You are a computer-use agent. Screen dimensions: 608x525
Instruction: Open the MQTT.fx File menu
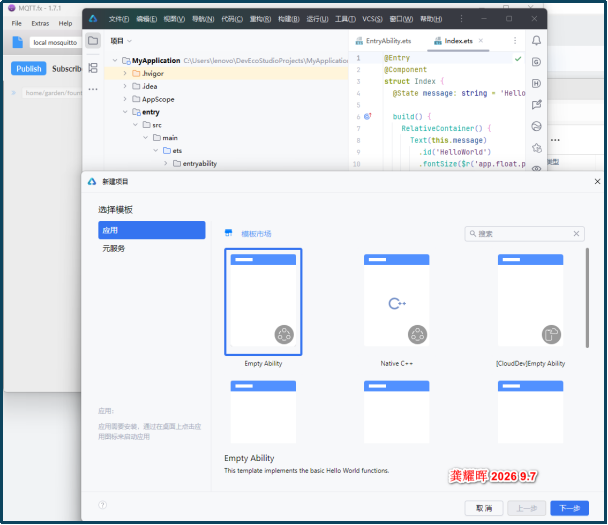17,23
